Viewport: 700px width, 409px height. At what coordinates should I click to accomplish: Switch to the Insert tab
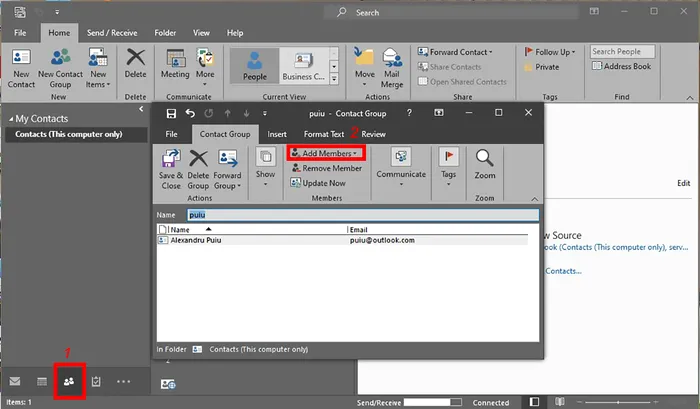pos(277,134)
